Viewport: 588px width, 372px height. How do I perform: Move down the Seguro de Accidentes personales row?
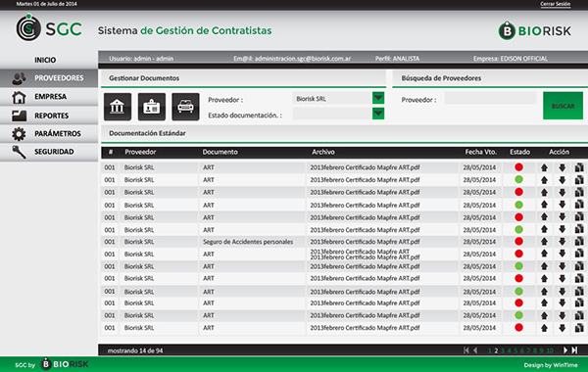coord(562,242)
